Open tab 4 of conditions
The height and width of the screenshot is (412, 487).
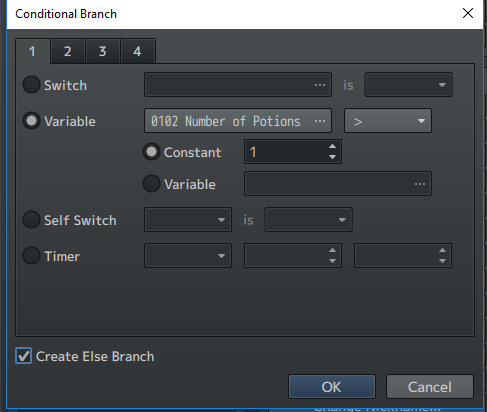[x=138, y=51]
